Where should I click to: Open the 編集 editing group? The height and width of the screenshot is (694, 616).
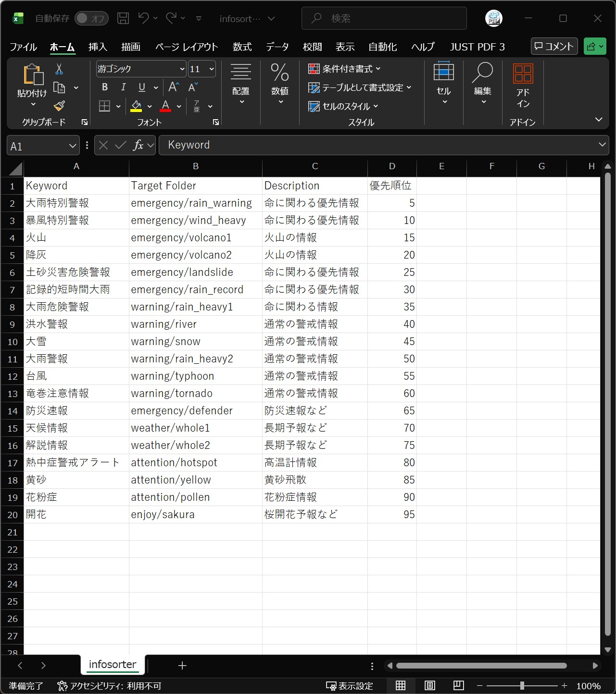(x=482, y=84)
